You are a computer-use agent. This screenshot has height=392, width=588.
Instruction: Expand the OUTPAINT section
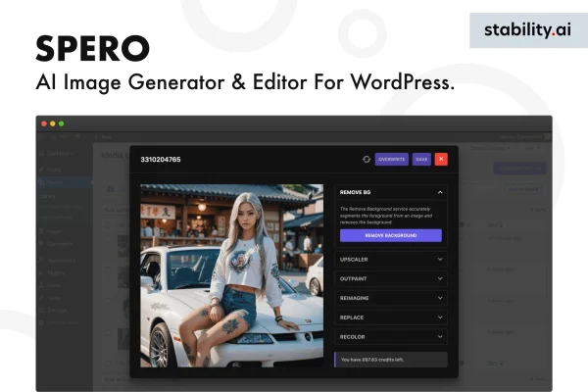coord(391,278)
